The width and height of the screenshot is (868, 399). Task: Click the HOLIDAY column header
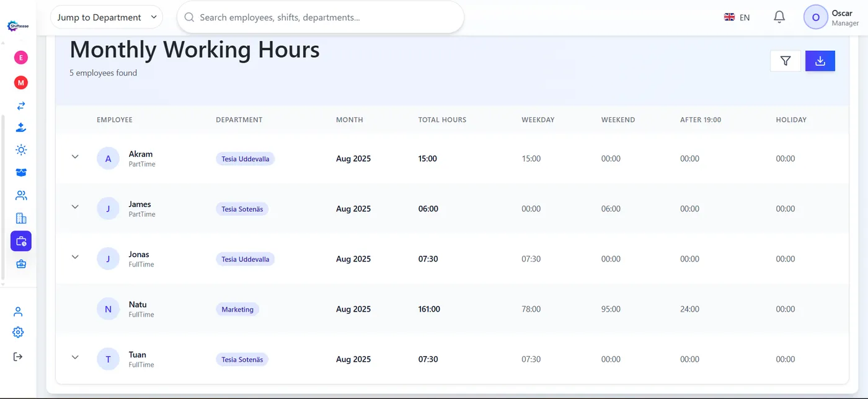[791, 120]
